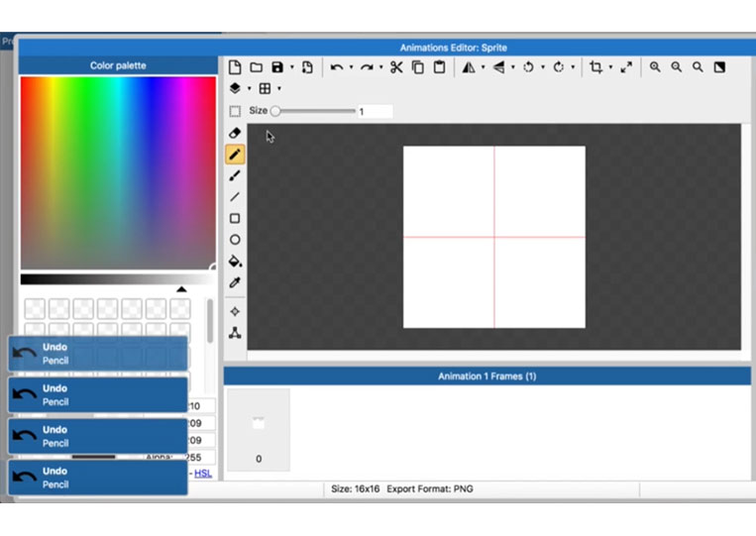Paste from clipboard icon

point(439,67)
